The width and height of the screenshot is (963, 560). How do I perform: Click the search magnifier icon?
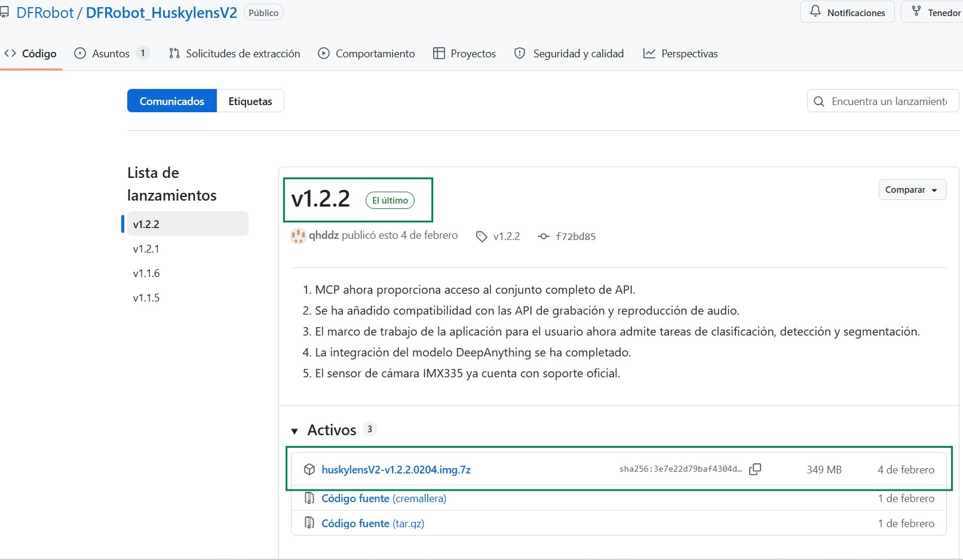819,101
